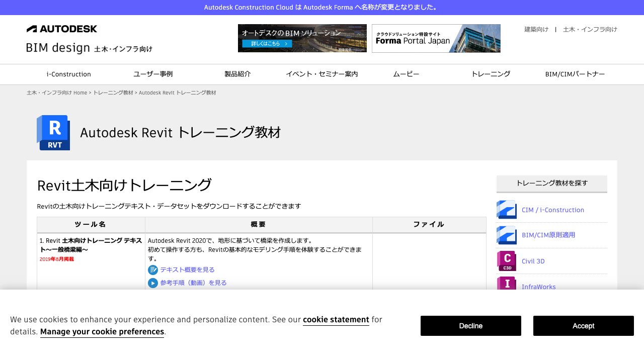Go to トレーニング教材 breadcrumb
644x362 pixels.
[113, 93]
